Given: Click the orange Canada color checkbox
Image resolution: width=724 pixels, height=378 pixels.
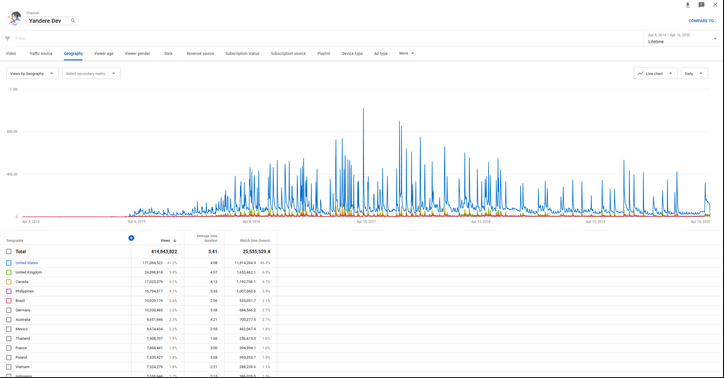Looking at the screenshot, I should coord(9,282).
